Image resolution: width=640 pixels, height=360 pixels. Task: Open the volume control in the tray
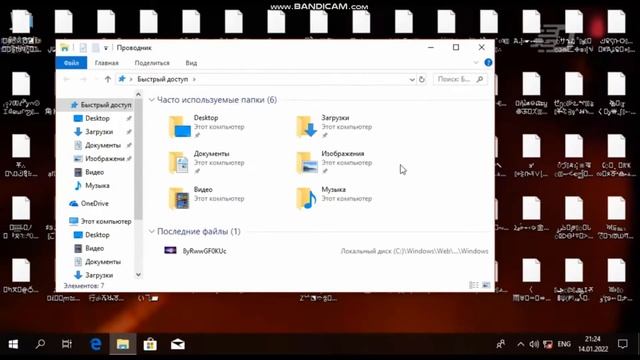coord(534,344)
